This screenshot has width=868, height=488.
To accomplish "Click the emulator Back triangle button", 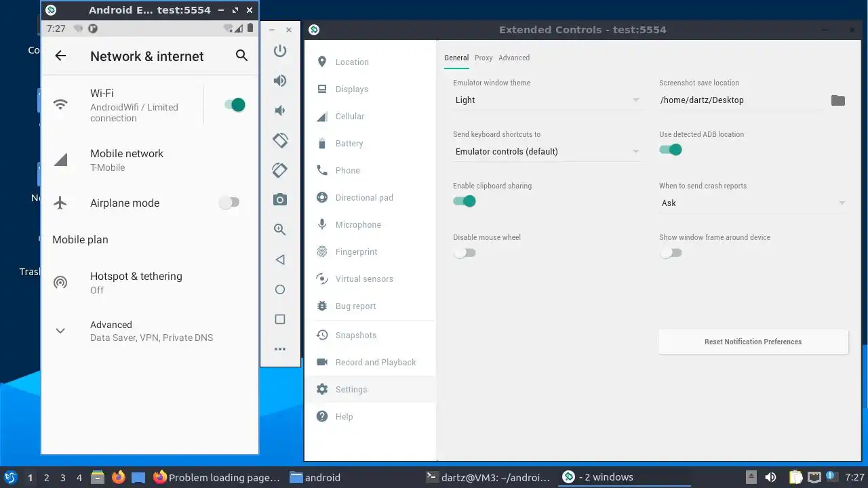I will pyautogui.click(x=280, y=260).
